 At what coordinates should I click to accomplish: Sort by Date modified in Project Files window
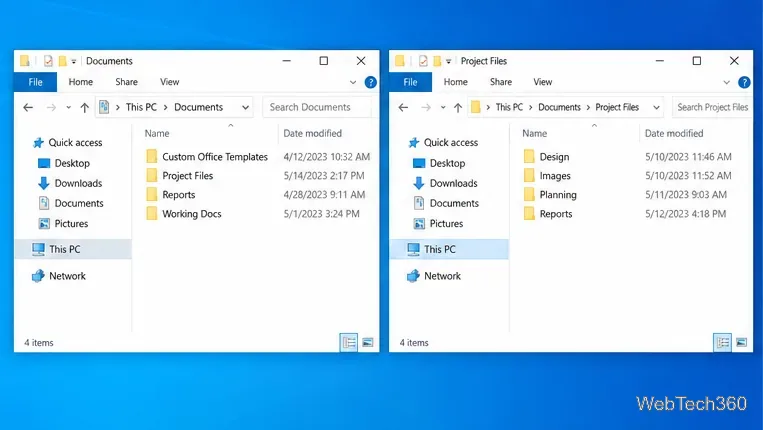click(x=674, y=133)
